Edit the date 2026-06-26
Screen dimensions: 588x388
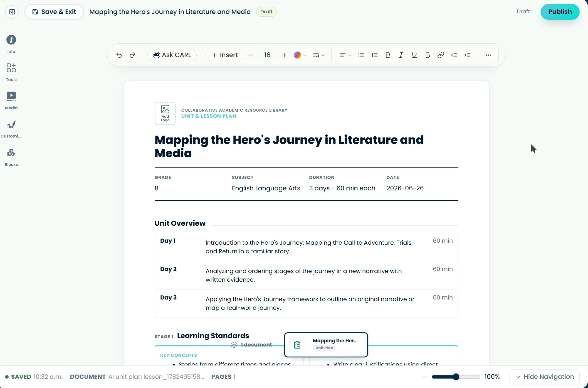point(405,188)
